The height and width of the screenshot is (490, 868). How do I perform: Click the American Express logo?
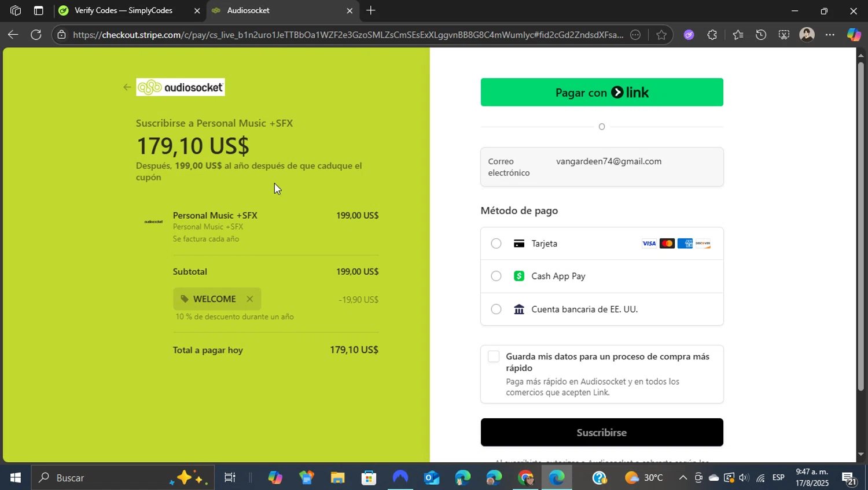click(685, 244)
